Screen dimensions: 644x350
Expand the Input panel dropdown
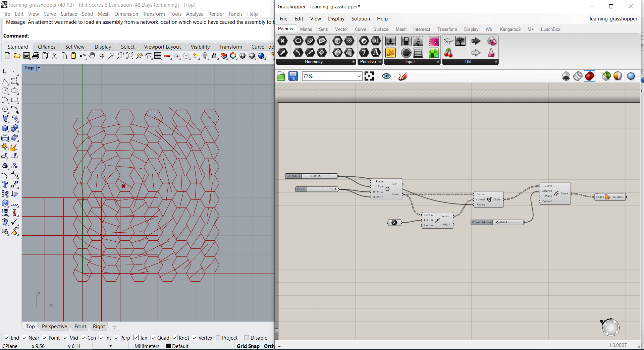[x=438, y=62]
